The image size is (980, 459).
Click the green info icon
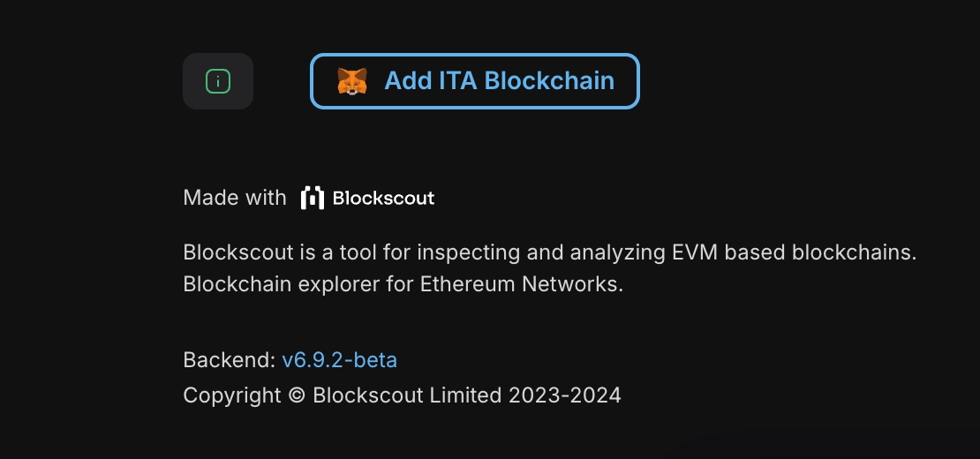pos(218,81)
